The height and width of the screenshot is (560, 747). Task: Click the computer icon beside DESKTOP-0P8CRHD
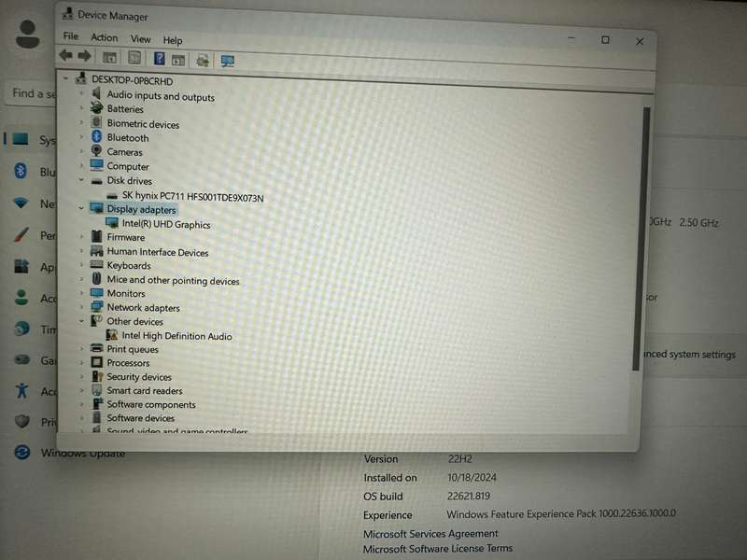pyautogui.click(x=81, y=78)
